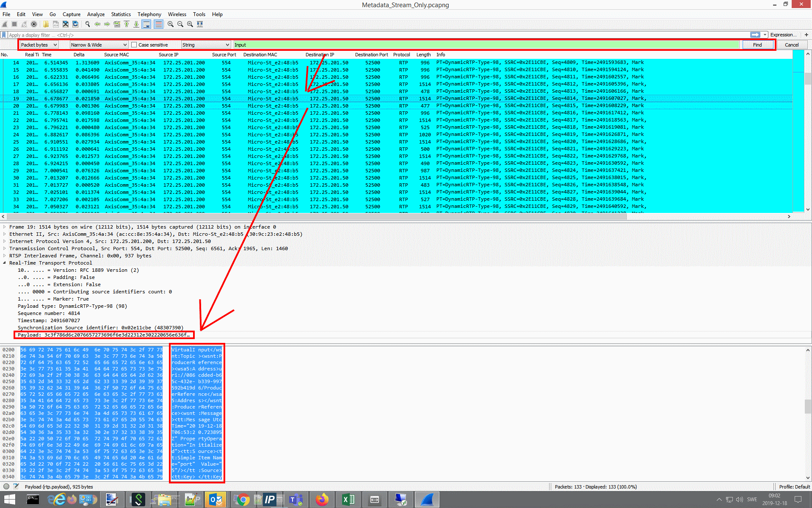The width and height of the screenshot is (812, 508).
Task: Click the display filter bookmark icon
Action: (4, 35)
